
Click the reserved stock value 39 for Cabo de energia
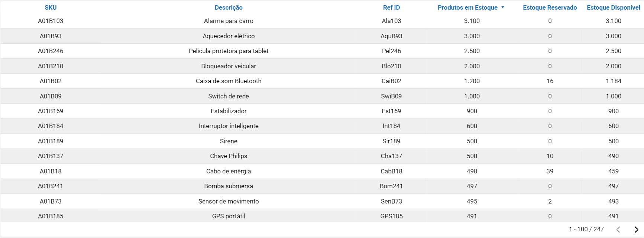(550, 171)
